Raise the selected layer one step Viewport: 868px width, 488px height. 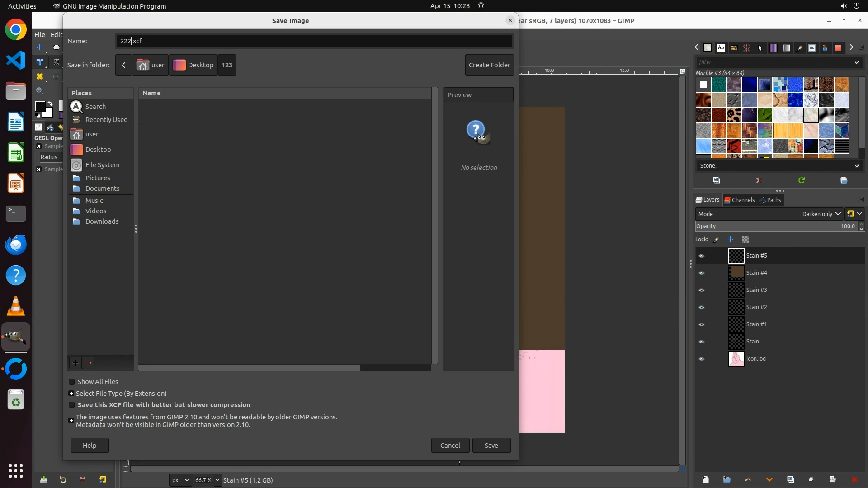click(748, 479)
